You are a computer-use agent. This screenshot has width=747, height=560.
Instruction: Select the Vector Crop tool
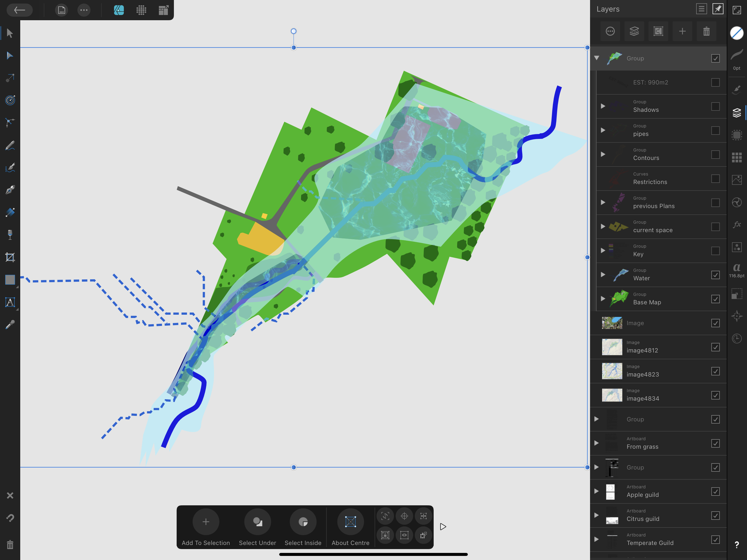(10, 257)
